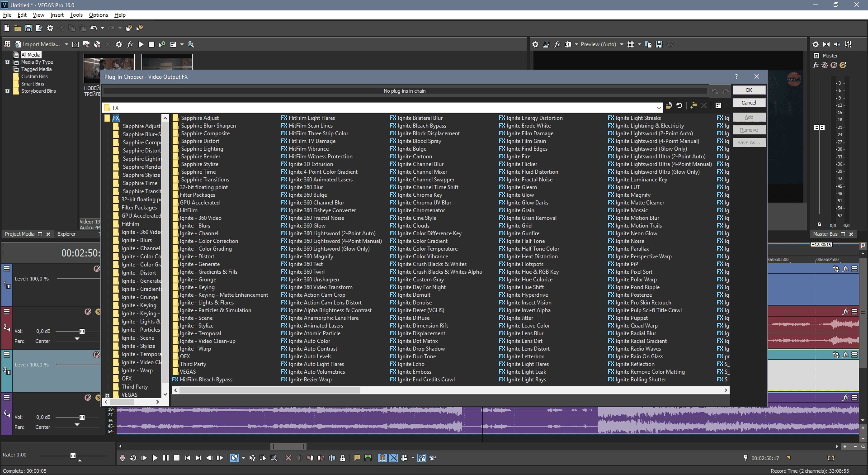Open the File menu

point(7,15)
